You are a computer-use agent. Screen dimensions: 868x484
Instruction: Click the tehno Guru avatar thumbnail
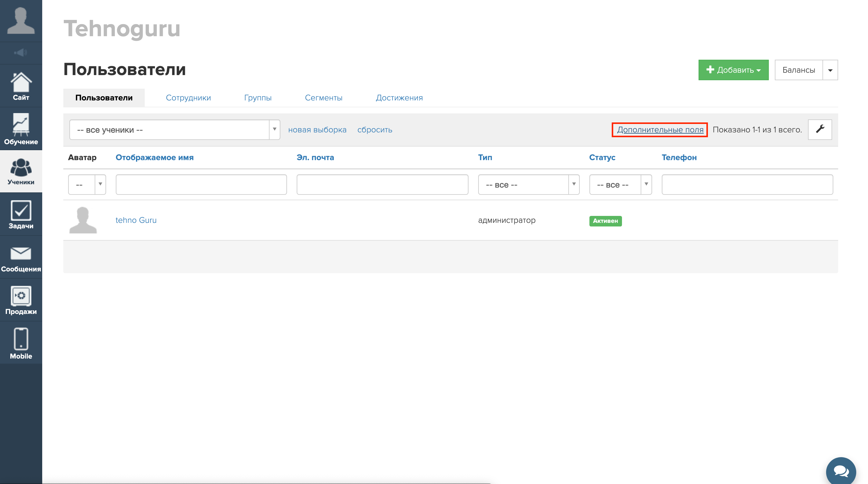click(x=83, y=220)
